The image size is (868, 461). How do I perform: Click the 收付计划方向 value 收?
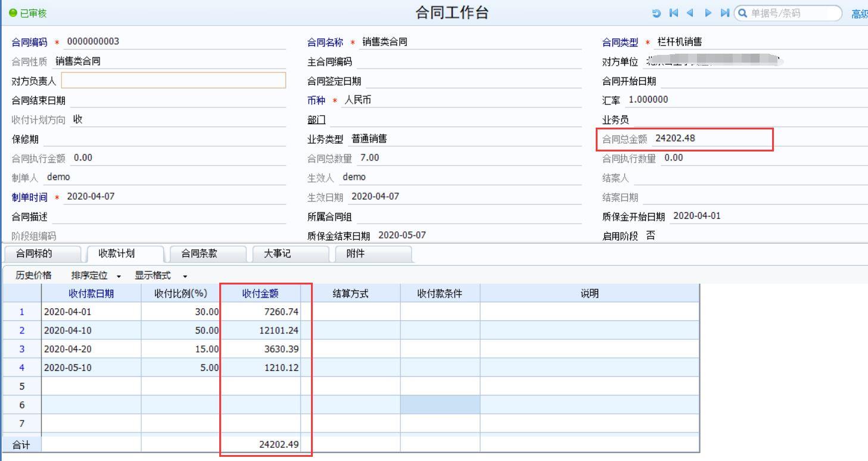(77, 119)
